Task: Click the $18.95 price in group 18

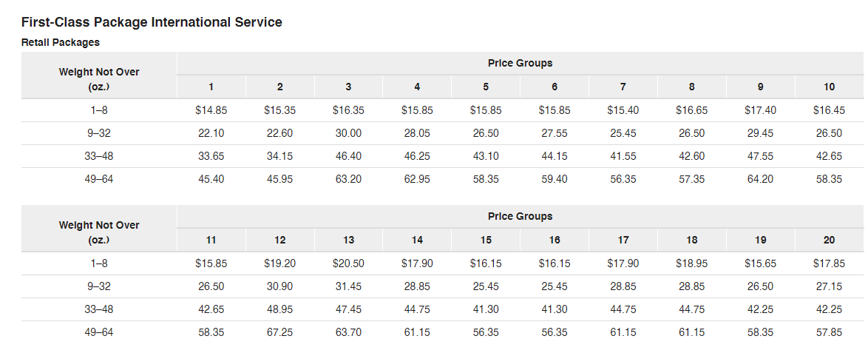Action: pyautogui.click(x=692, y=263)
